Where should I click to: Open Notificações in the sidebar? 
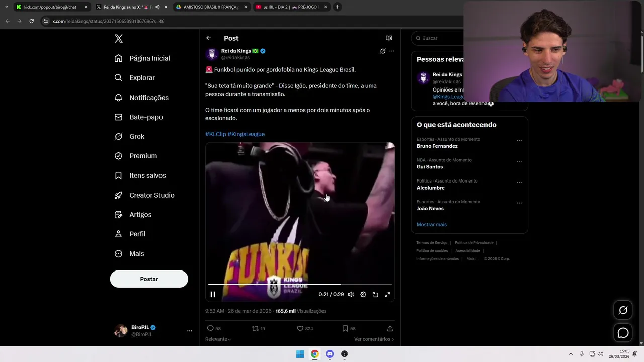click(142, 98)
